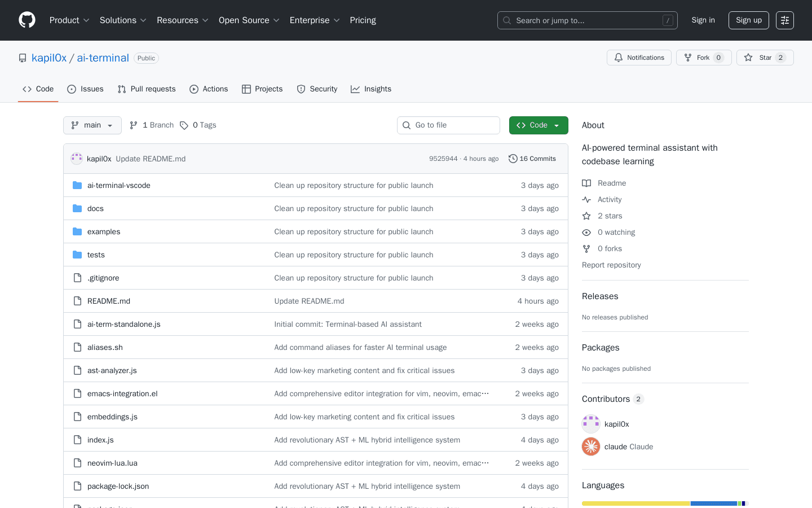This screenshot has width=812, height=508.
Task: Expand the Product navigation menu
Action: pyautogui.click(x=69, y=20)
